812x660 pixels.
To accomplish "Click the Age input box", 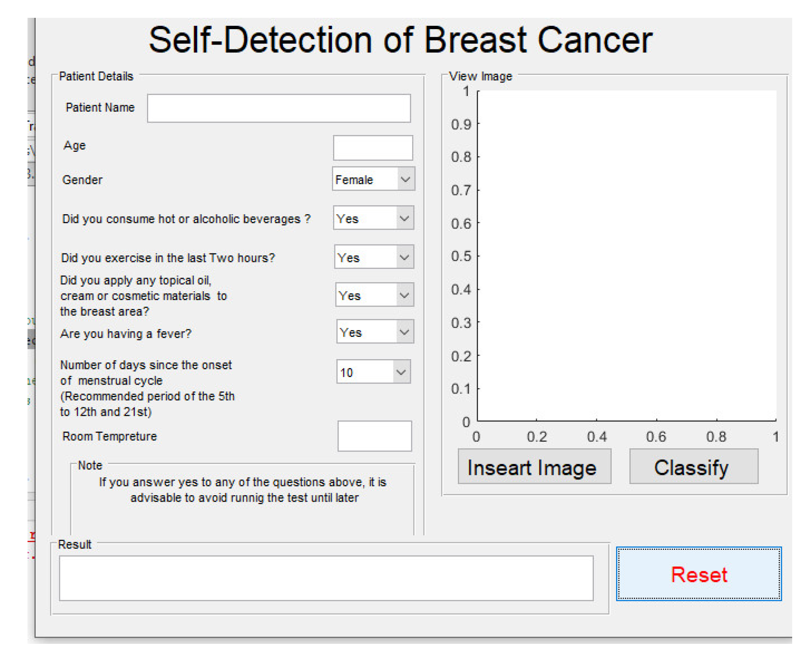I will click(373, 148).
